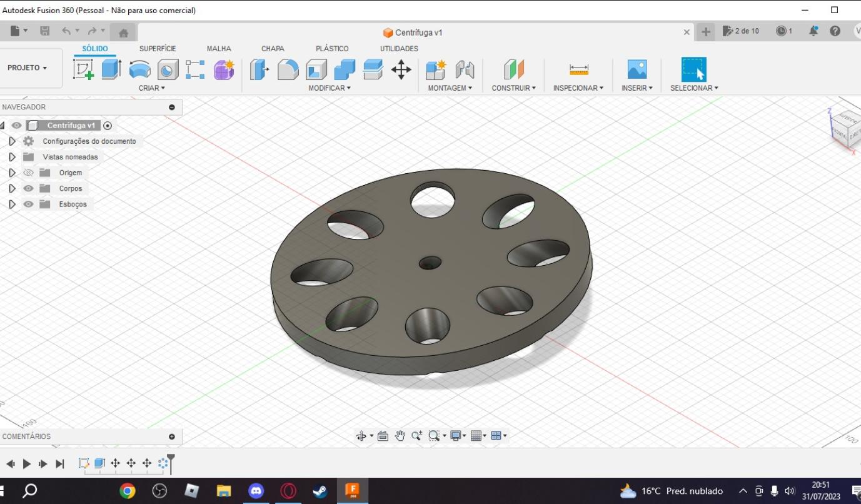Open the PROJETO workspace dropdown

click(x=28, y=68)
